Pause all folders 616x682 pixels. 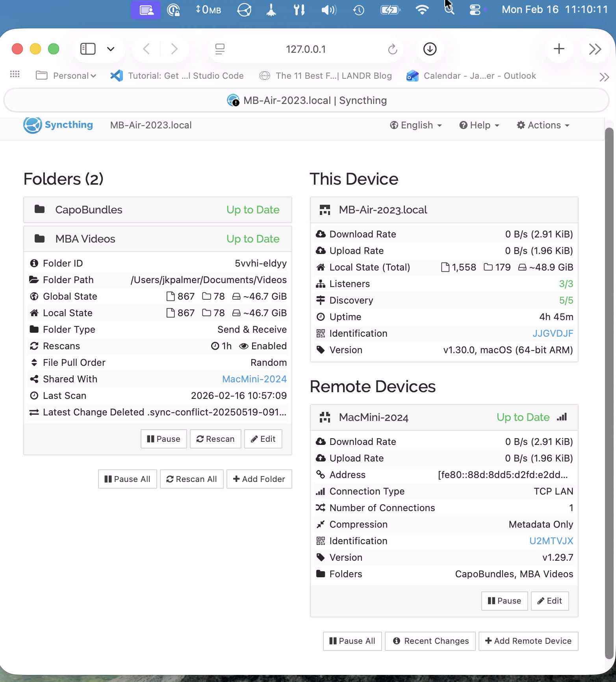coord(127,479)
